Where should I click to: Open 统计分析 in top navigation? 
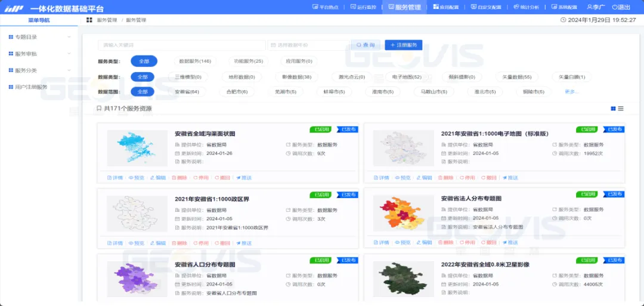point(525,7)
